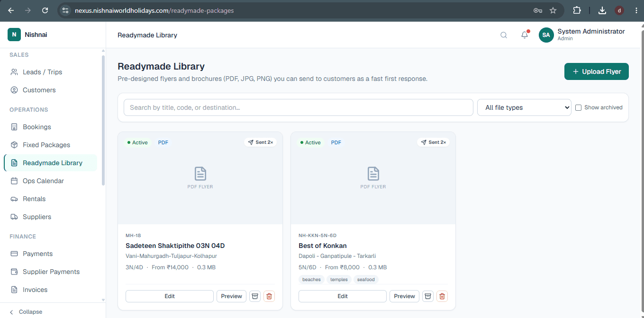This screenshot has width=644, height=318.
Task: Click the 'System Administrator' name
Action: pyautogui.click(x=591, y=31)
